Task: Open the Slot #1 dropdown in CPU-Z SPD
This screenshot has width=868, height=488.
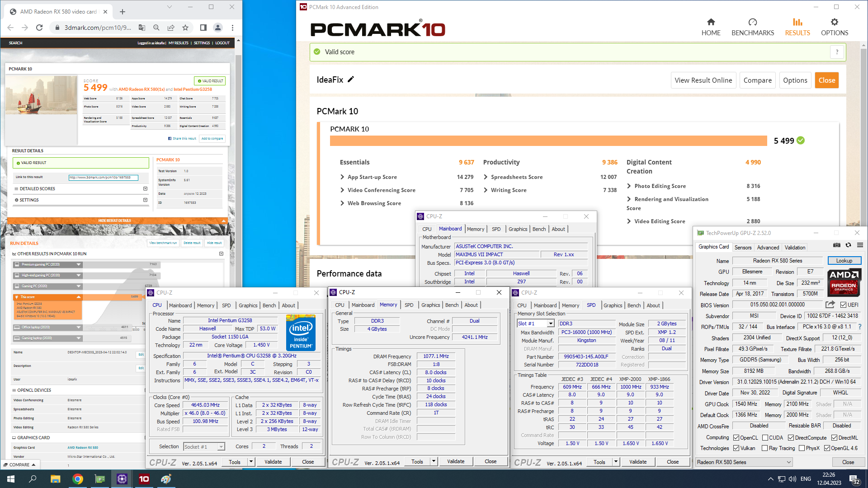Action: [536, 324]
